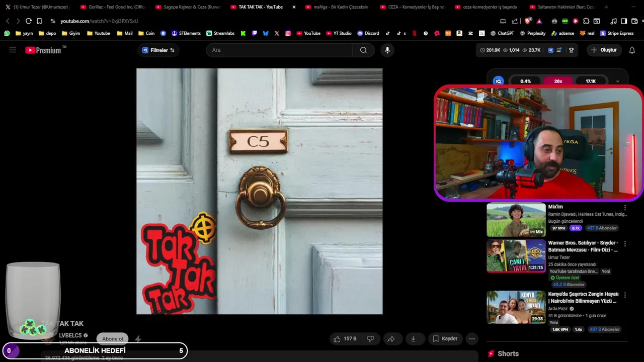Screen dimensions: 644x362
Task: Open the Giyim bookmarks folder
Action: [71, 33]
